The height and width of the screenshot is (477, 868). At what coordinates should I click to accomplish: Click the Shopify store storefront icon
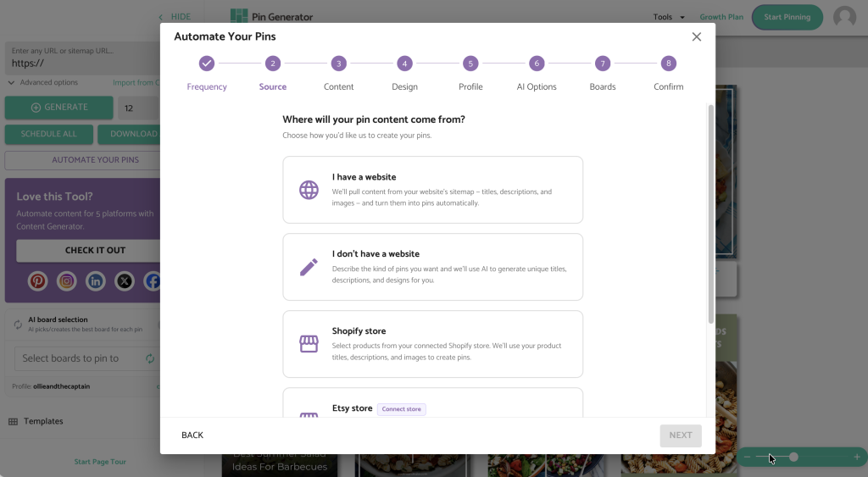[309, 344]
